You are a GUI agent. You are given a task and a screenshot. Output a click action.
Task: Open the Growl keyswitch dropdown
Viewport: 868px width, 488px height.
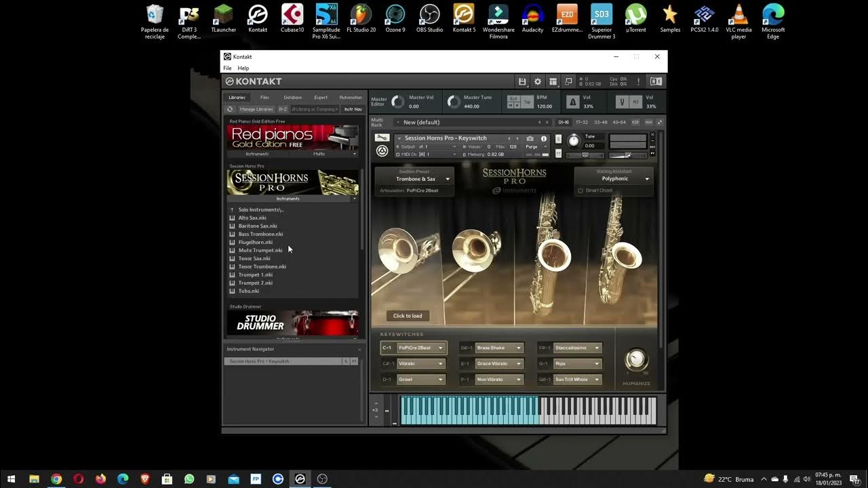(x=420, y=380)
